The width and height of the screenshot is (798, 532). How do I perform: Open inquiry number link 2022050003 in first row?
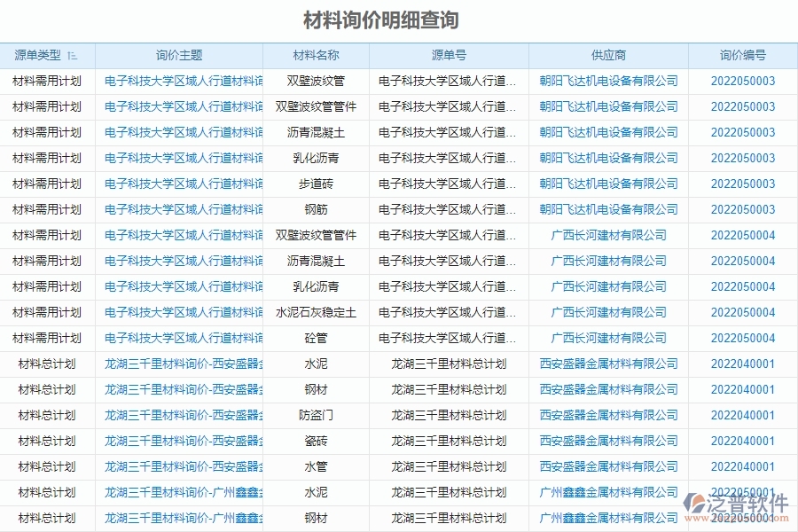click(743, 81)
